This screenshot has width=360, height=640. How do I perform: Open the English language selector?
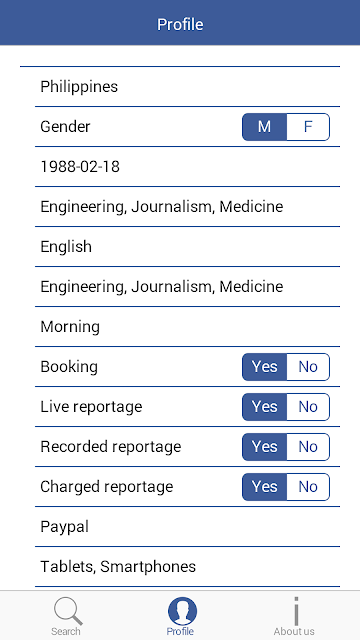[x=187, y=247]
